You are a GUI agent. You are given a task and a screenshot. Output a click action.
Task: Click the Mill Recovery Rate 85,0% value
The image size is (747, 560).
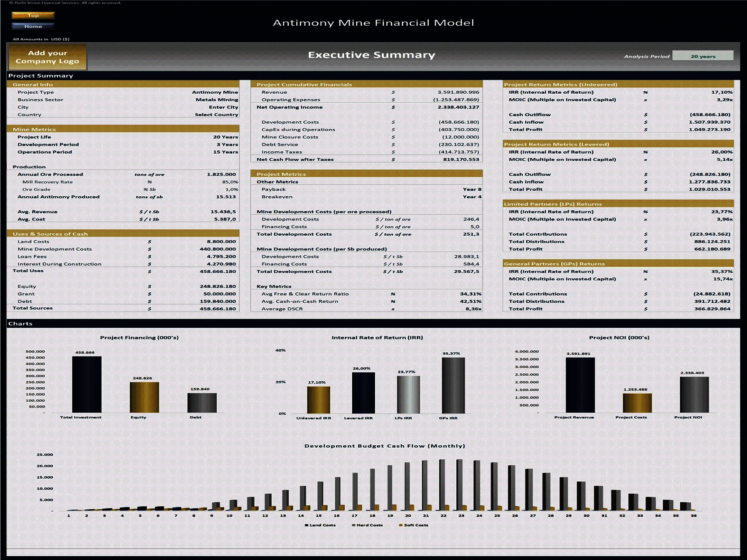230,182
